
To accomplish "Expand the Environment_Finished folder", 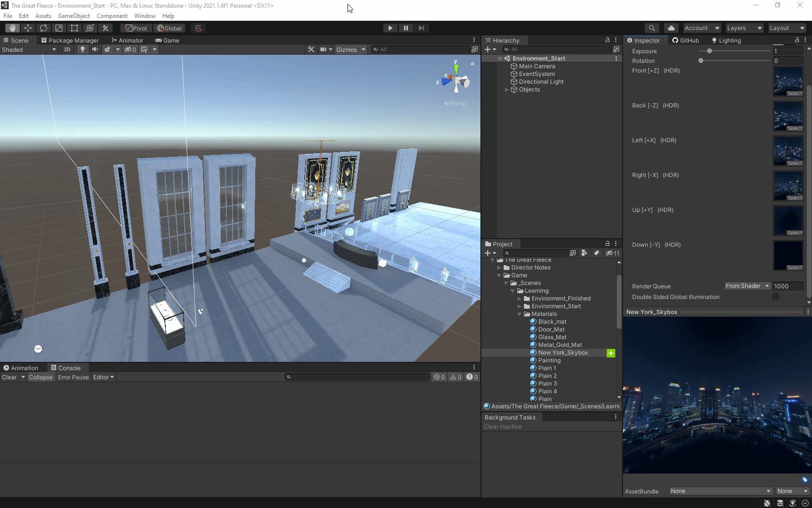I will coord(520,299).
